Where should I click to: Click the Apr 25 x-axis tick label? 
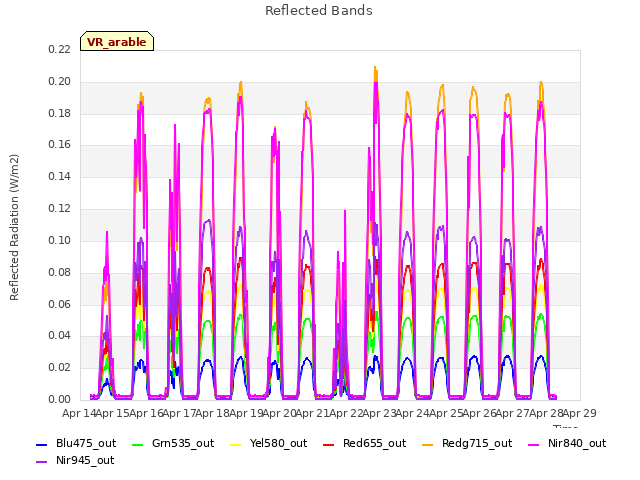click(x=446, y=413)
